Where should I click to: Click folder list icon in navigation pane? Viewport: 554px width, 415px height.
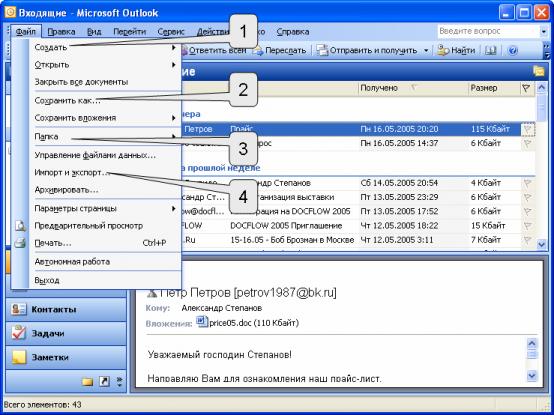click(88, 381)
